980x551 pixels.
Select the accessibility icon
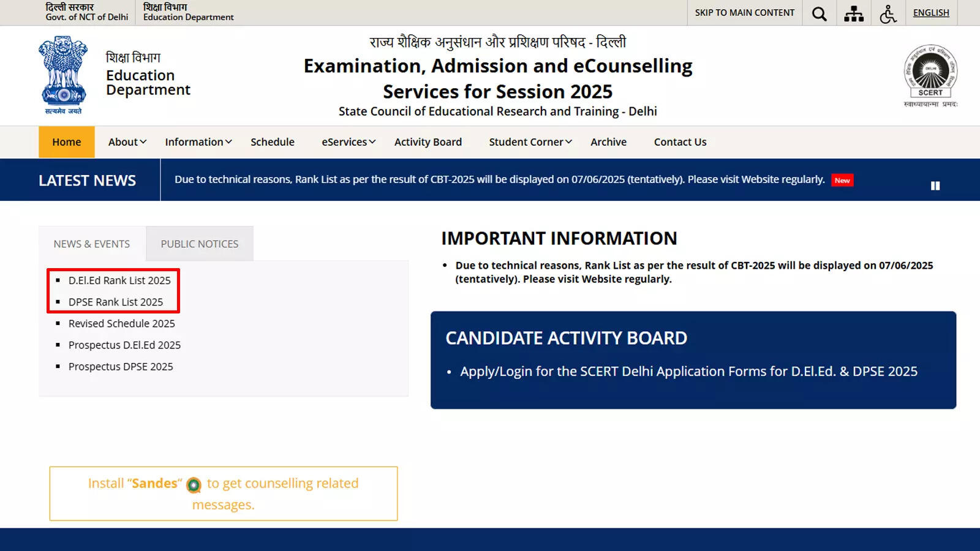point(888,13)
